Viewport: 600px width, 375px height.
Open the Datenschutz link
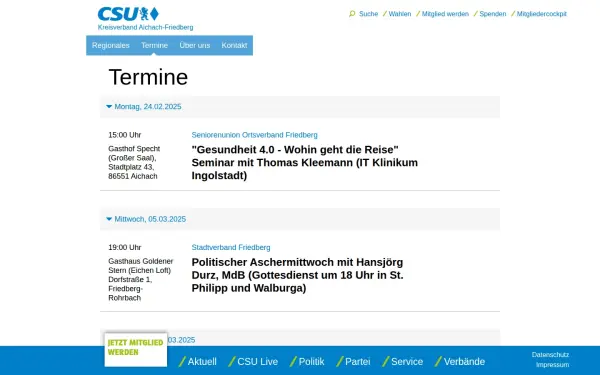tap(550, 355)
